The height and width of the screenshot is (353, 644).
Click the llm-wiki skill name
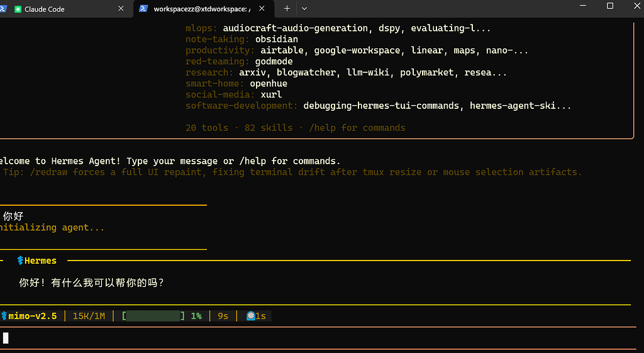(368, 72)
